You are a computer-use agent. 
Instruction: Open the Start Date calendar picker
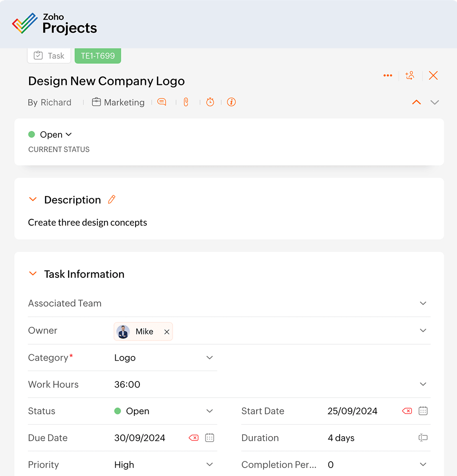pos(423,411)
